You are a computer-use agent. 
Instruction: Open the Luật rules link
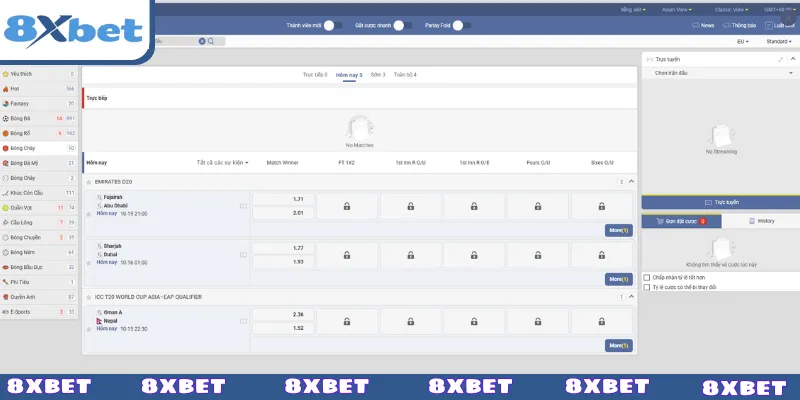pyautogui.click(x=780, y=25)
